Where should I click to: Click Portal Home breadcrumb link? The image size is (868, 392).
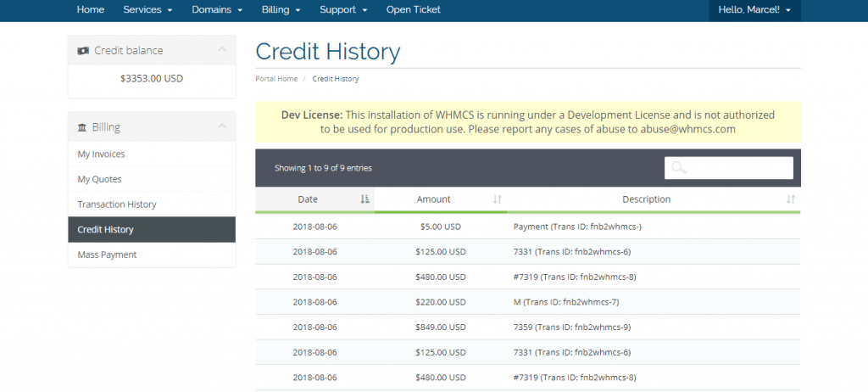pyautogui.click(x=276, y=79)
